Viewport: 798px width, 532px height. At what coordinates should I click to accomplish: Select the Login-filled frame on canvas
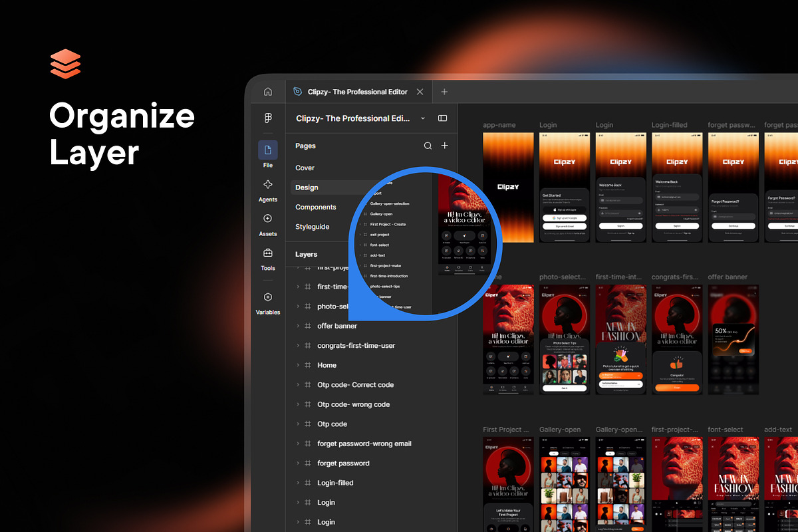tap(677, 187)
